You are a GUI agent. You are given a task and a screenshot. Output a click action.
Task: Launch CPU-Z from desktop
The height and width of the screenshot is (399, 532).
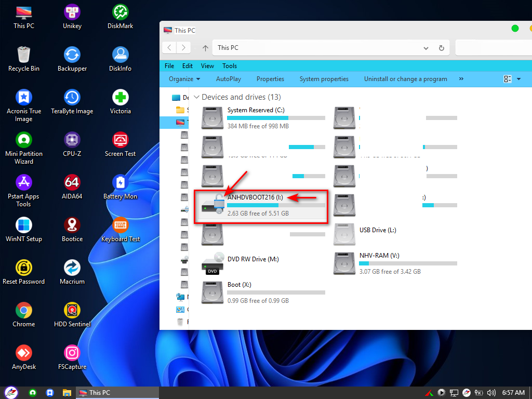pos(72,145)
